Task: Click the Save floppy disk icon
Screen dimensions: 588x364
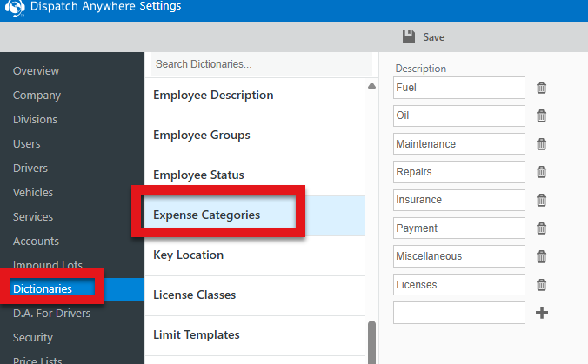Action: tap(409, 37)
